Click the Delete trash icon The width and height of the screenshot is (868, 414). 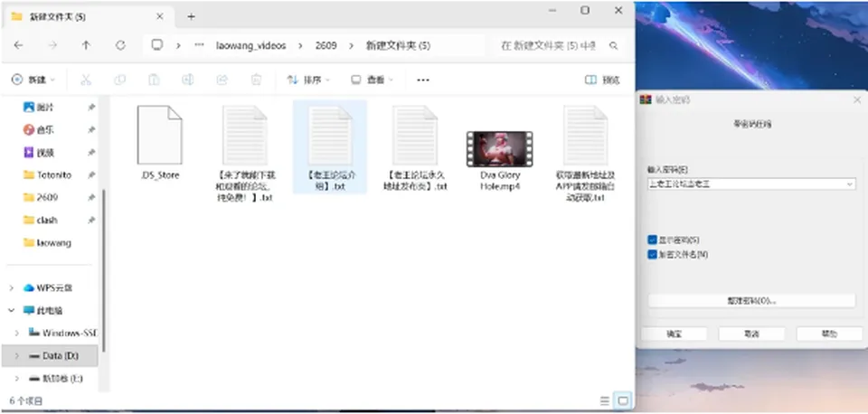[x=256, y=80]
